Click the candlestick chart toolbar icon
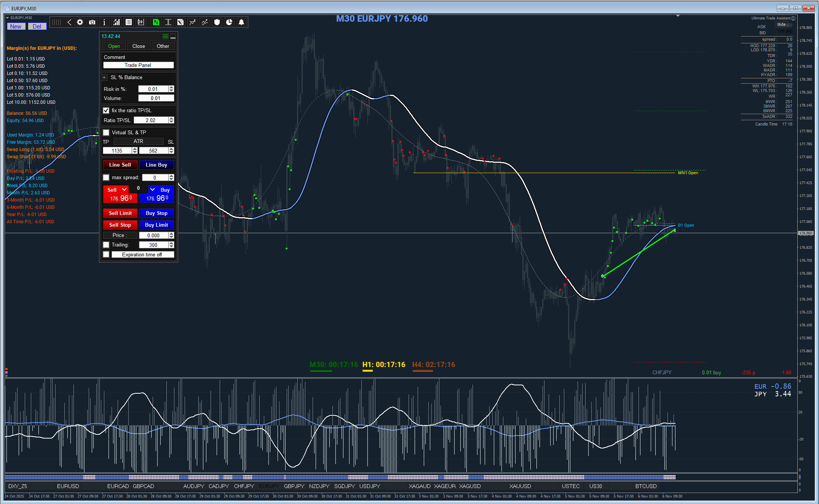 click(x=141, y=22)
